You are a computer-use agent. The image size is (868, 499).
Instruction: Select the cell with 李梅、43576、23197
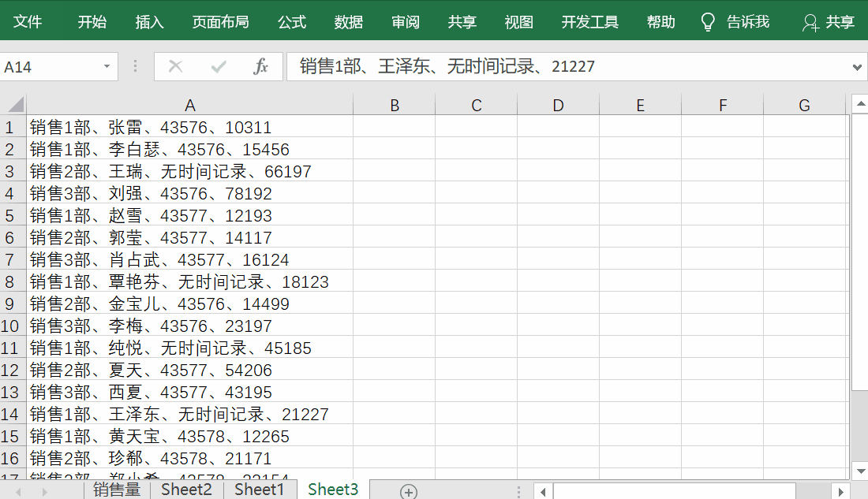click(x=190, y=326)
